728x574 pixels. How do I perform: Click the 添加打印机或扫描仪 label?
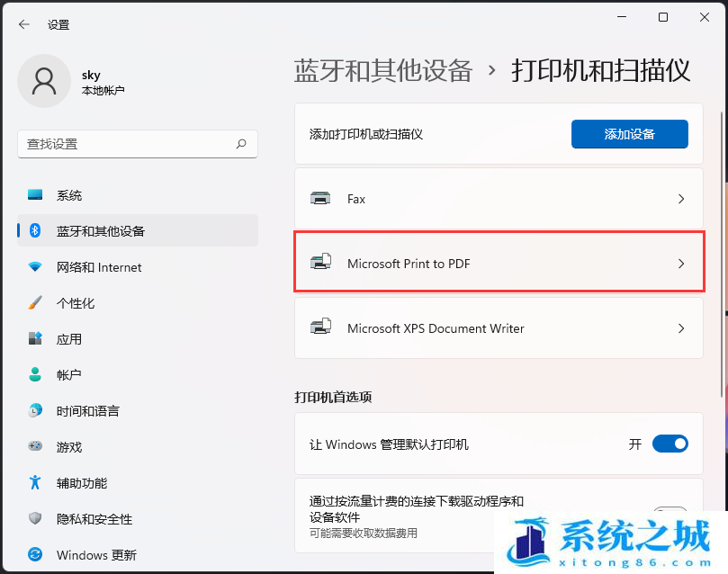(366, 134)
